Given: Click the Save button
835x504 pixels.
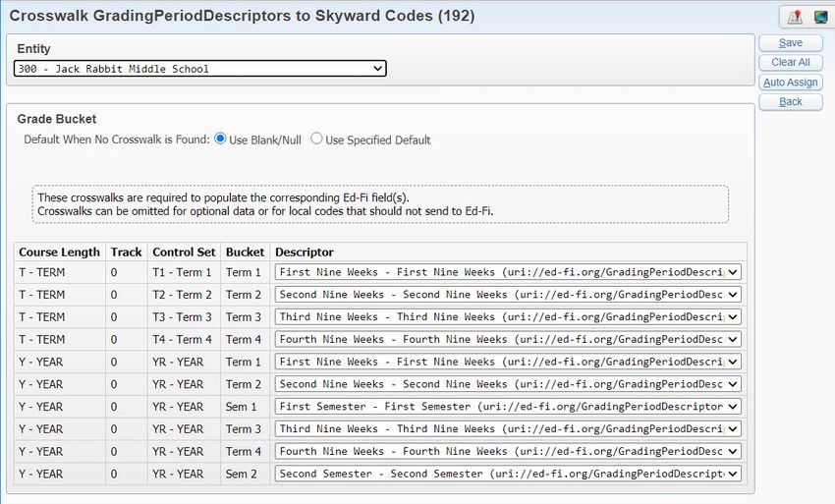Looking at the screenshot, I should pos(790,42).
